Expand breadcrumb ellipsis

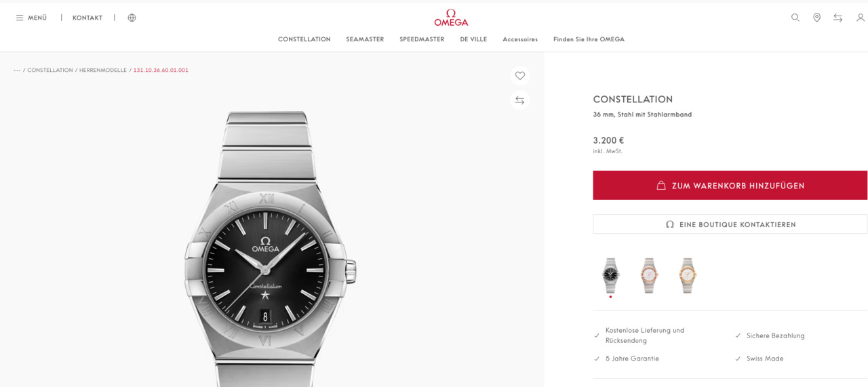tap(17, 70)
